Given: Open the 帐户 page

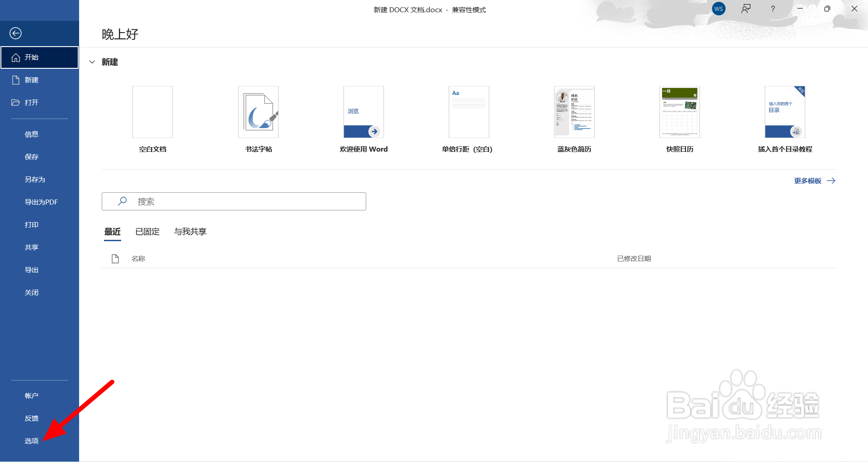Looking at the screenshot, I should click(39, 396).
